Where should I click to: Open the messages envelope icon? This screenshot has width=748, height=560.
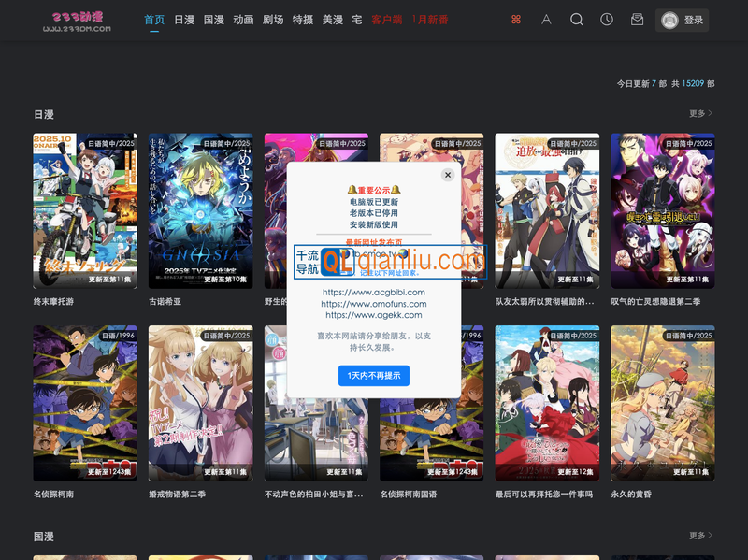pyautogui.click(x=637, y=20)
